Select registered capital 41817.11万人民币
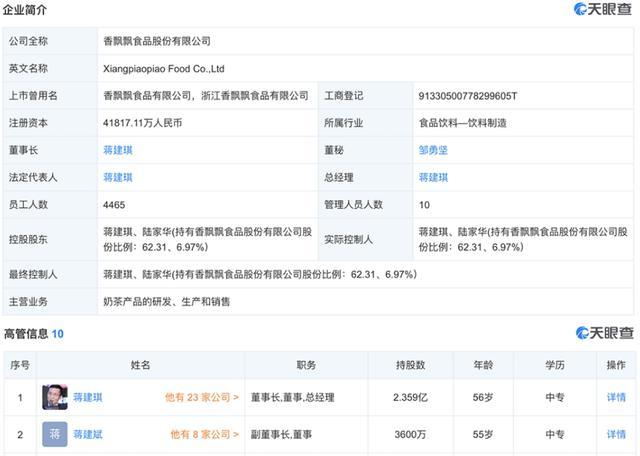This screenshot has width=640, height=456. (142, 123)
